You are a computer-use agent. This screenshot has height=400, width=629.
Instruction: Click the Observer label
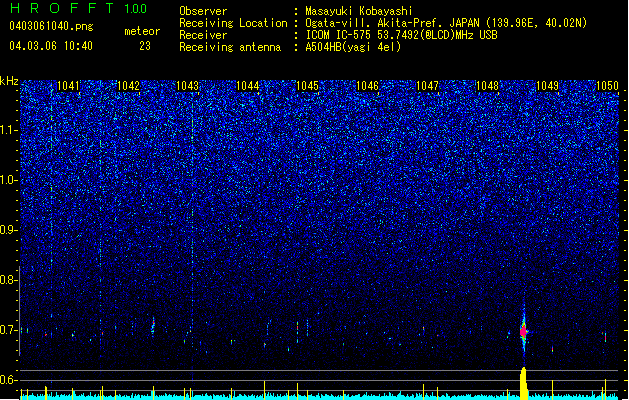point(203,11)
